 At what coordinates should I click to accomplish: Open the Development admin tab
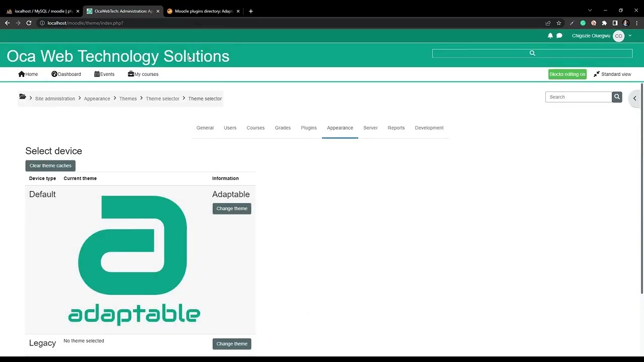point(429,128)
